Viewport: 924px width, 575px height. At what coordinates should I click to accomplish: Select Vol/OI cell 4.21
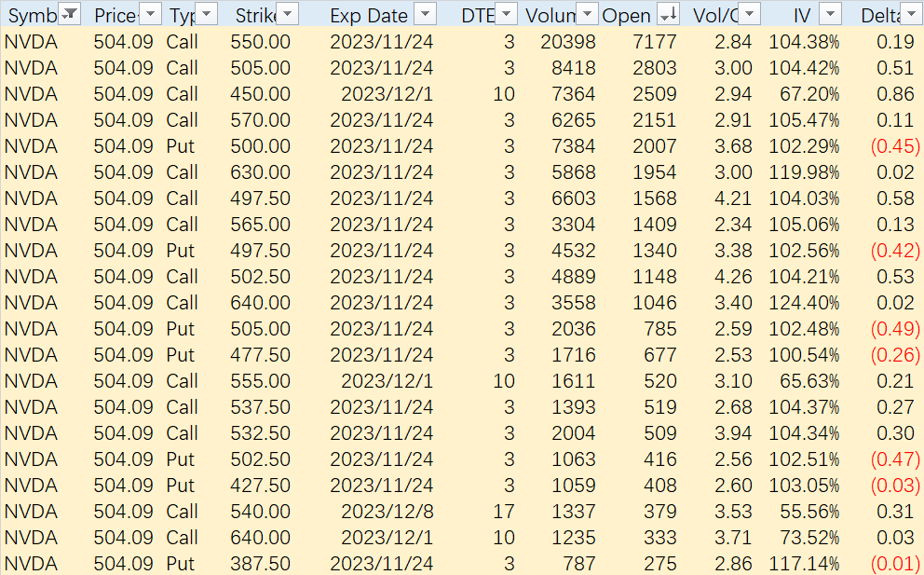pyautogui.click(x=733, y=199)
